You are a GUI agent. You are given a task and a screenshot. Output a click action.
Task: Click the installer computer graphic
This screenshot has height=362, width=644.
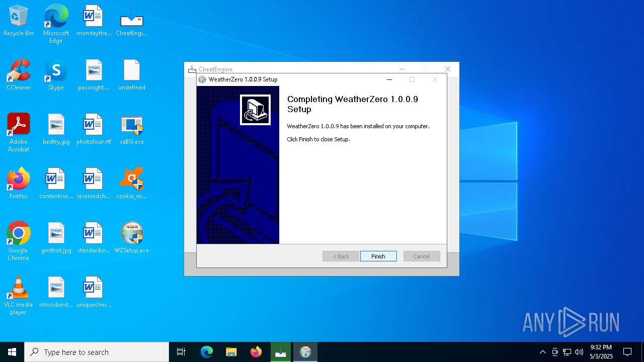(255, 110)
